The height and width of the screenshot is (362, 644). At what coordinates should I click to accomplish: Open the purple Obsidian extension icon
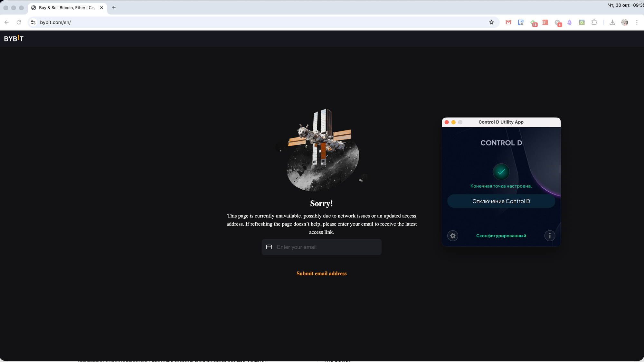pos(570,22)
